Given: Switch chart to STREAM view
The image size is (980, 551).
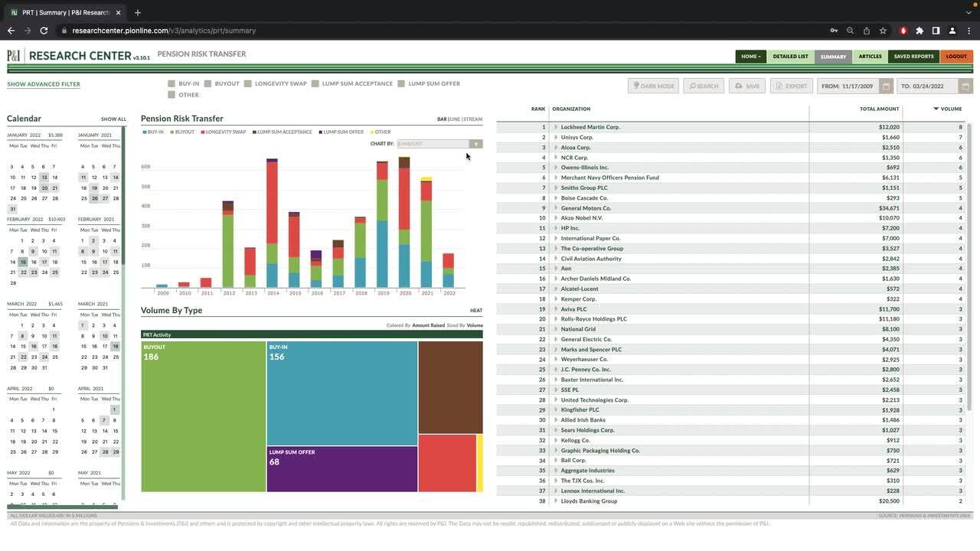Looking at the screenshot, I should tap(473, 119).
